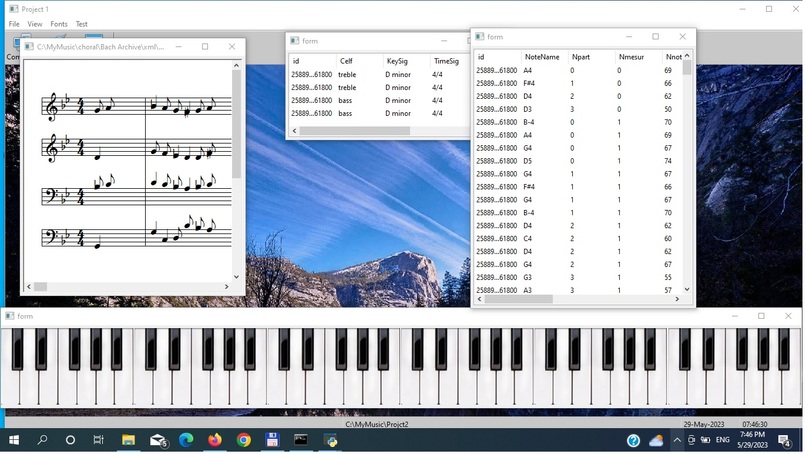Click the score window vertical scrollbar thumb
Image resolution: width=806 pixels, height=454 pixels.
click(236, 123)
